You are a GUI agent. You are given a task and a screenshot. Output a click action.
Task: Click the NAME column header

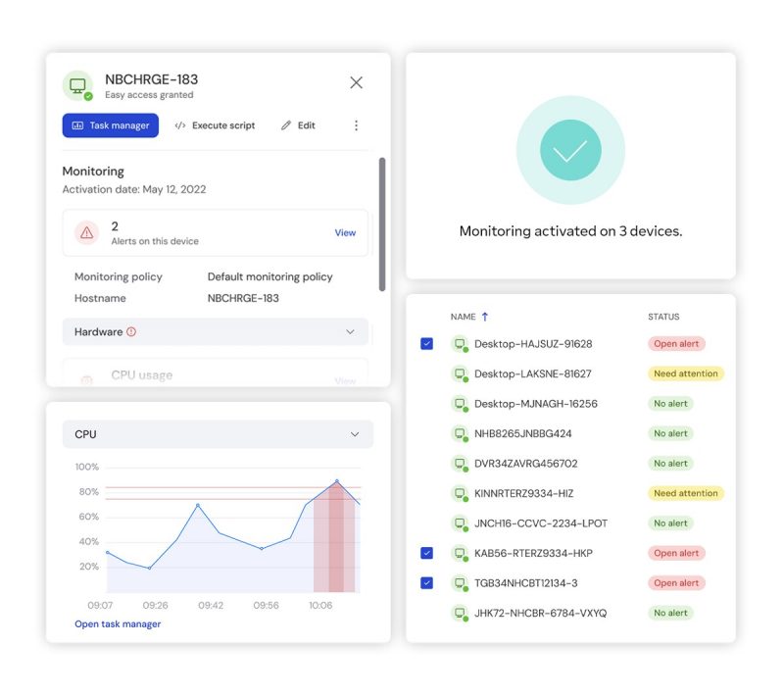coord(463,317)
